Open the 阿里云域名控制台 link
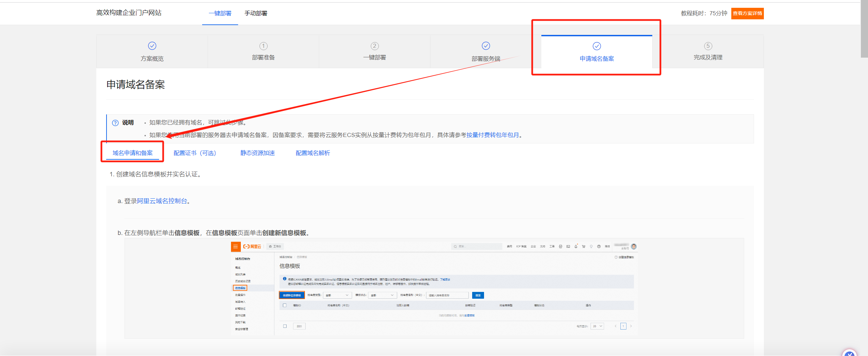 (x=162, y=201)
